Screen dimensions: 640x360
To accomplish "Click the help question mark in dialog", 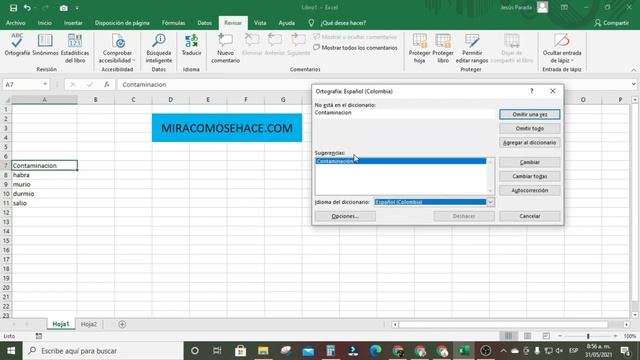I will [531, 91].
